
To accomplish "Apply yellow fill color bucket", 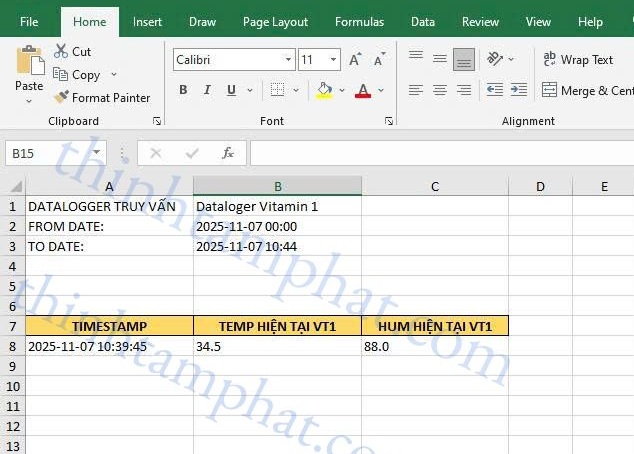I will [324, 90].
